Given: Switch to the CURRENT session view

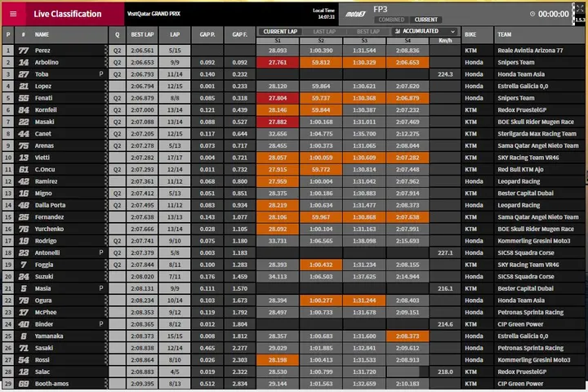Looking at the screenshot, I should coord(425,20).
